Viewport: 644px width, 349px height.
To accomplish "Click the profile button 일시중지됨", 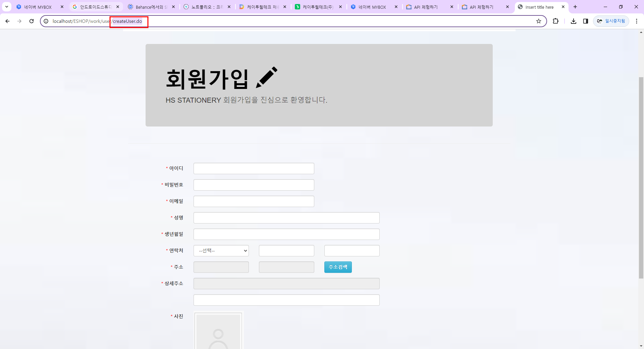I will (611, 21).
